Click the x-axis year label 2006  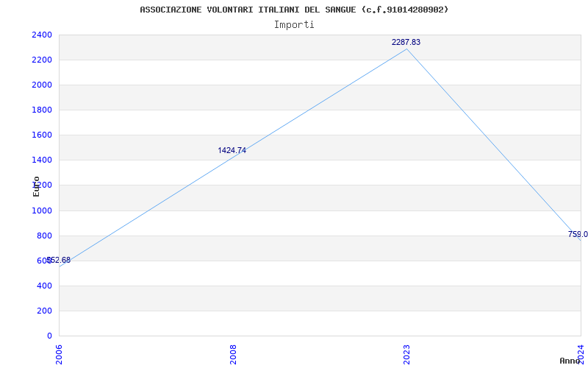(59, 354)
